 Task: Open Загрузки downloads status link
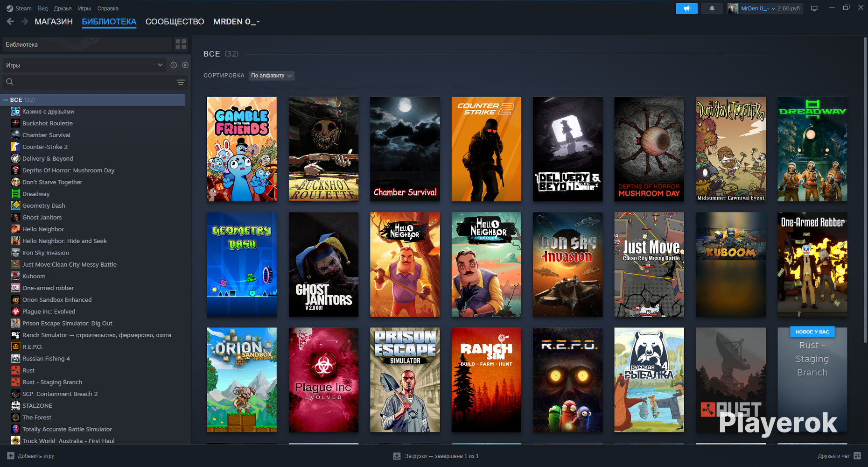pos(442,456)
